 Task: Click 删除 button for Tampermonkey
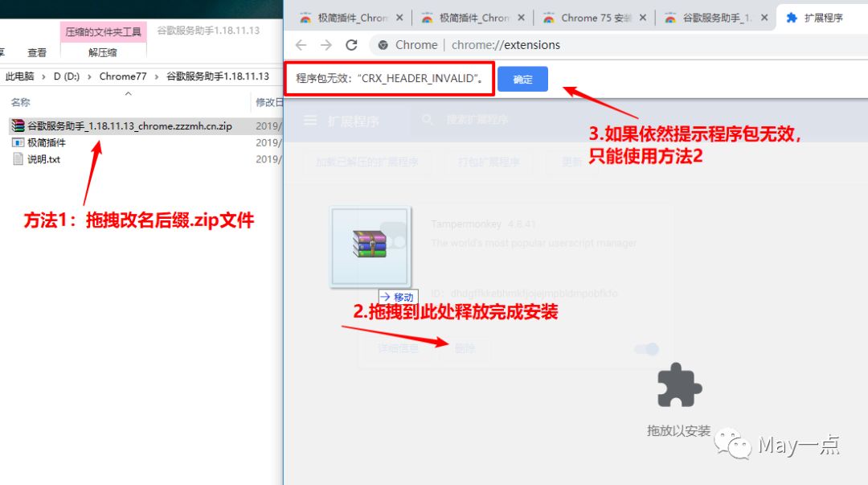click(465, 348)
